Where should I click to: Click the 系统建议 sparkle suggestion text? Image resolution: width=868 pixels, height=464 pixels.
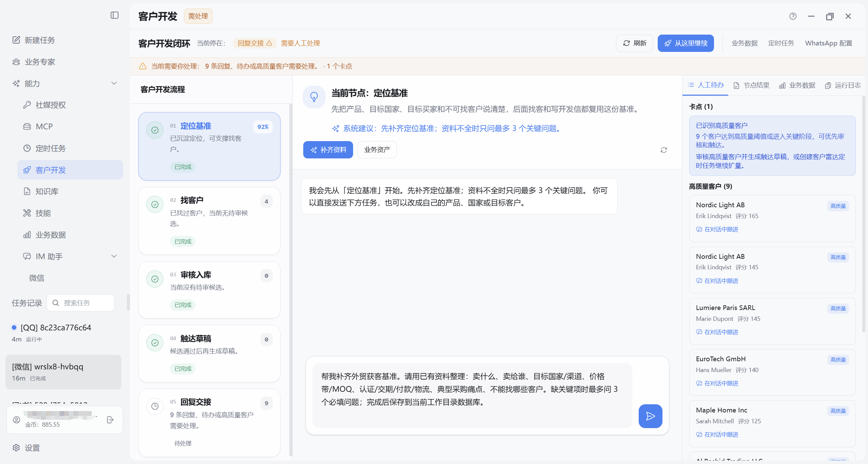point(447,128)
